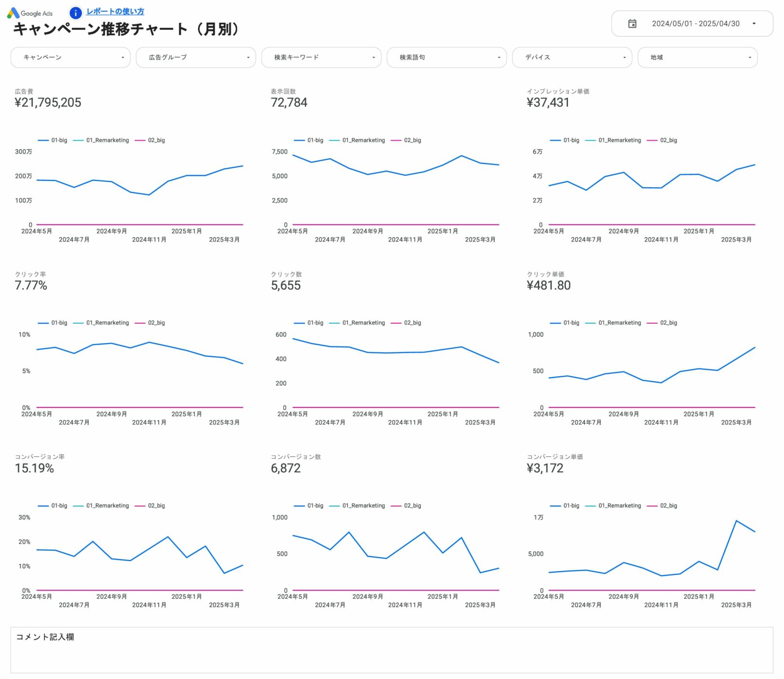Click the blue info circle icon
The height and width of the screenshot is (679, 784).
coord(75,13)
